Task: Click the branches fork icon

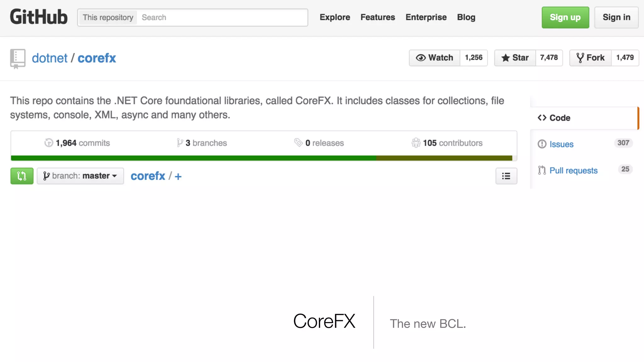Action: click(180, 143)
